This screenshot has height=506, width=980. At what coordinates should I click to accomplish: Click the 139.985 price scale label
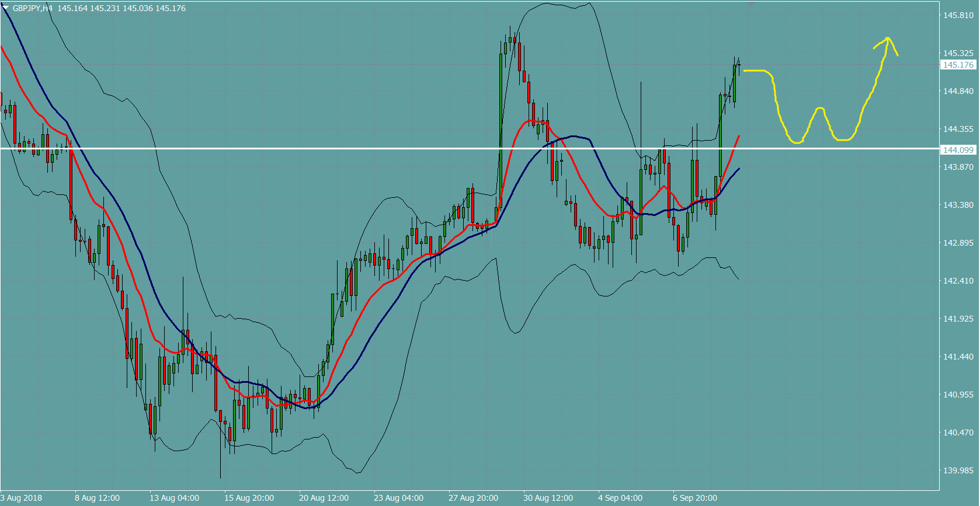point(958,470)
